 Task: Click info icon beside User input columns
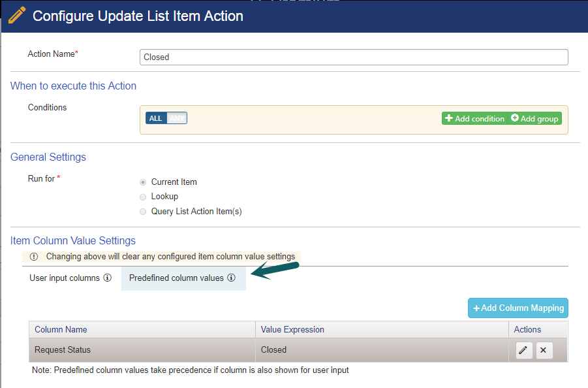pos(108,278)
